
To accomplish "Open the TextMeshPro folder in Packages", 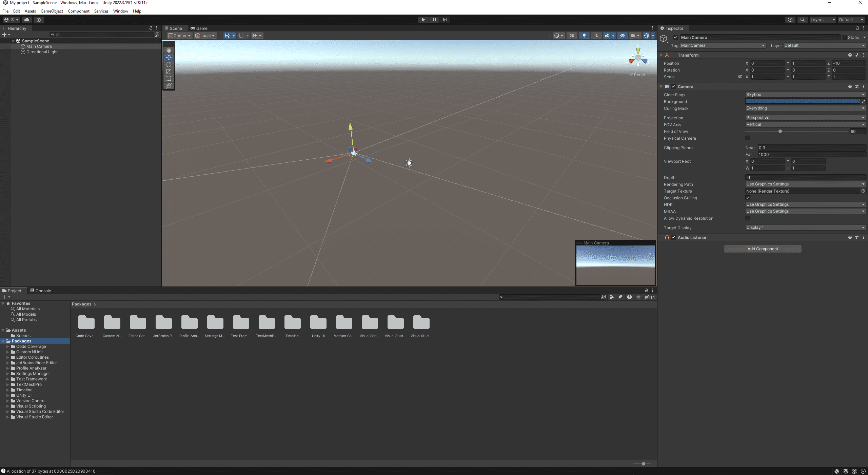I will tap(266, 322).
